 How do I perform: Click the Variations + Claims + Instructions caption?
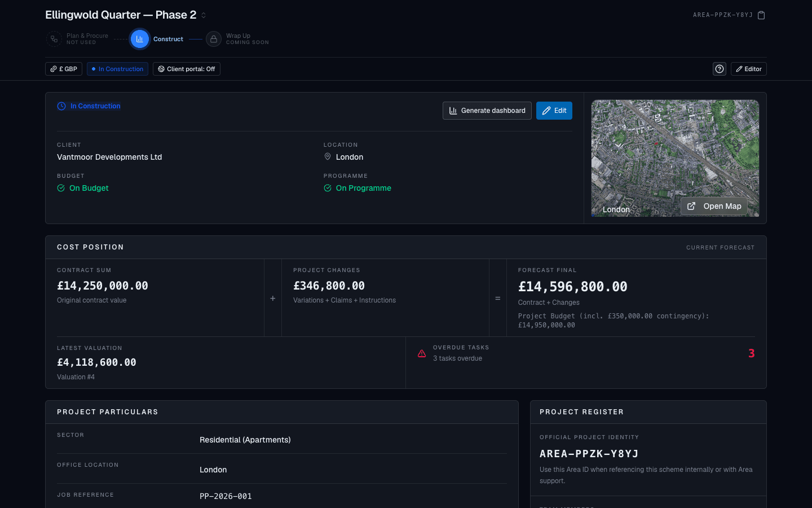345,300
